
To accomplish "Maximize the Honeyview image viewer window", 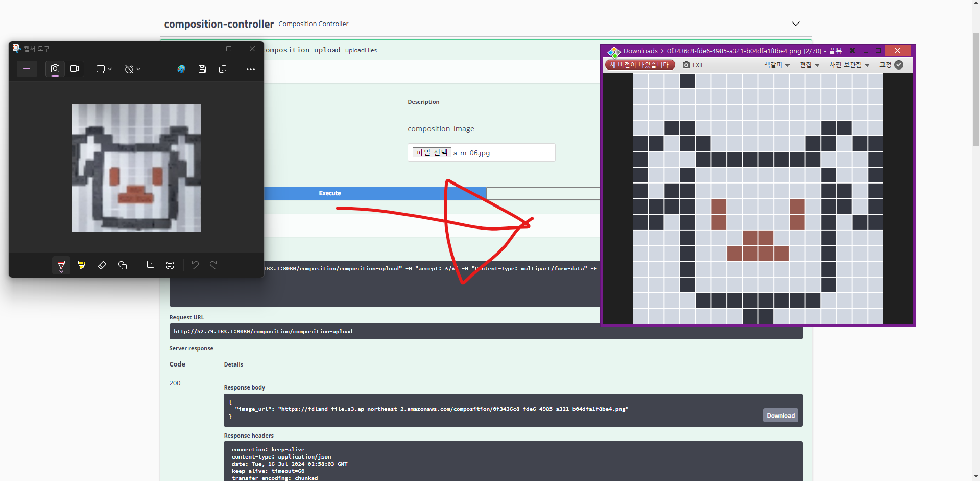I will point(878,51).
